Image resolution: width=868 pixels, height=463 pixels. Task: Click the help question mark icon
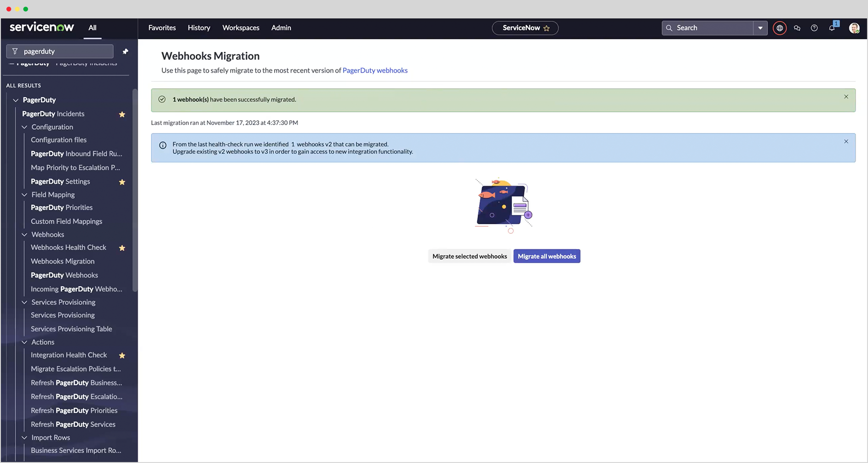pyautogui.click(x=814, y=28)
